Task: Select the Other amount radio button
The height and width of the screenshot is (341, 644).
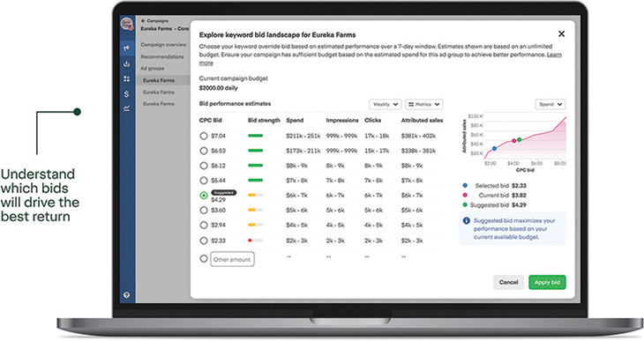Action: (x=203, y=258)
